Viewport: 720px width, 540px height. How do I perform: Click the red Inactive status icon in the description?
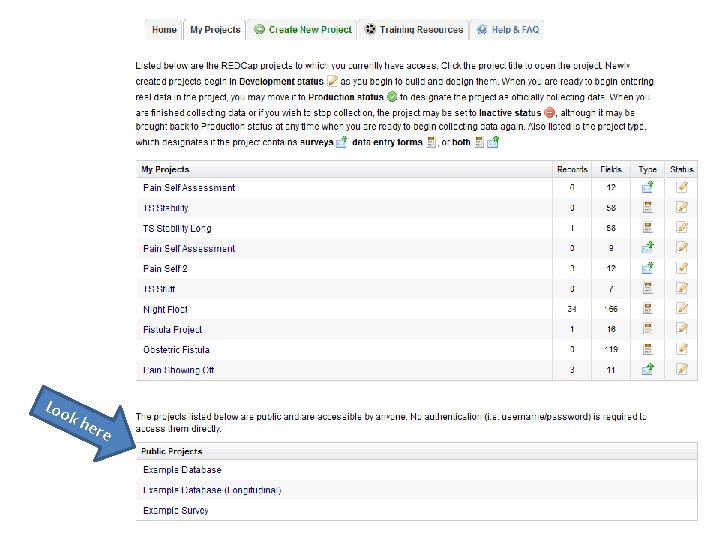tap(549, 112)
